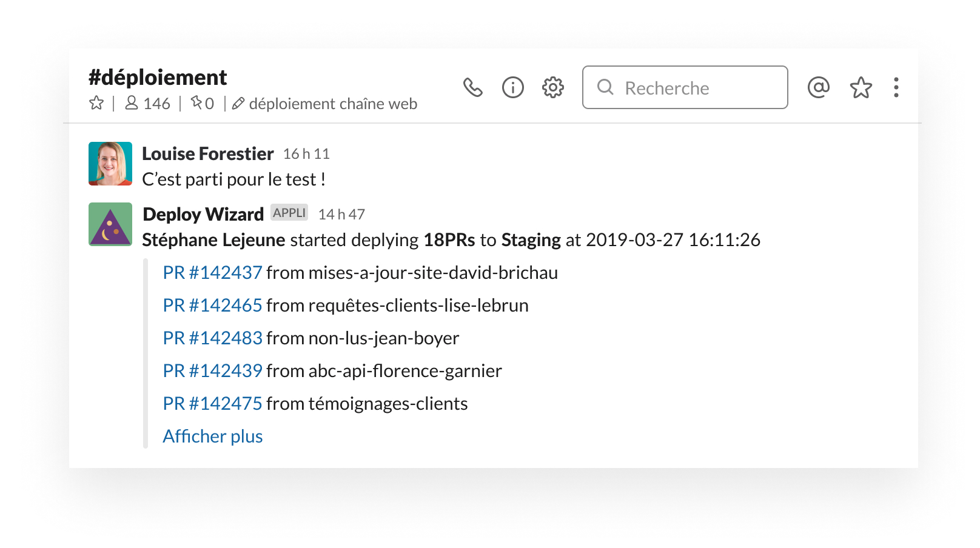980x548 pixels.
Task: Open channel settings gear icon
Action: coord(553,88)
